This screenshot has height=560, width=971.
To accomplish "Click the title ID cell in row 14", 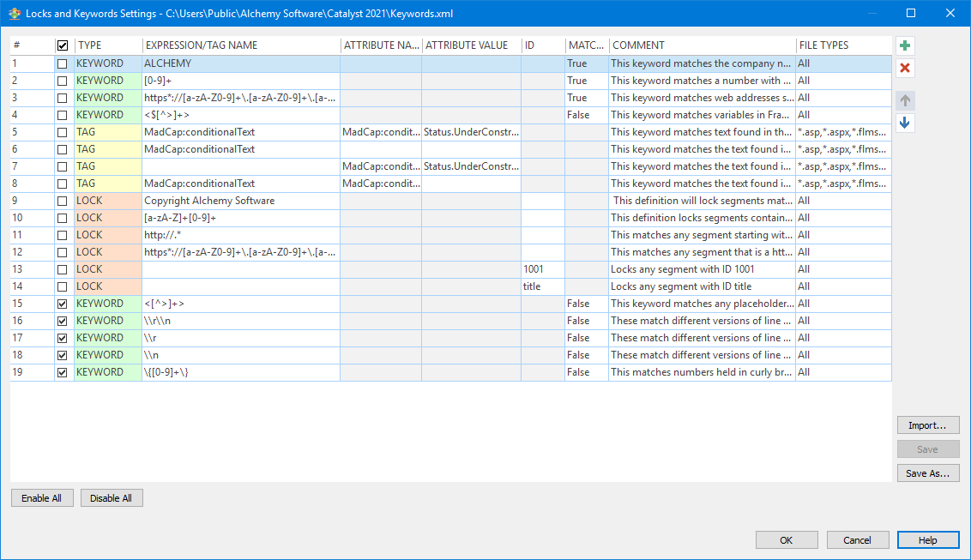I will pos(542,286).
